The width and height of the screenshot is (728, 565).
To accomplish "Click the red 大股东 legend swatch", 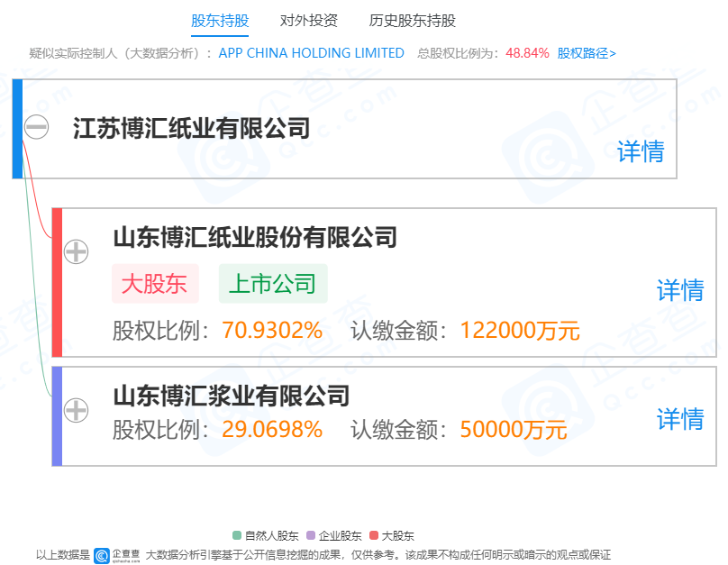I will 374,535.
